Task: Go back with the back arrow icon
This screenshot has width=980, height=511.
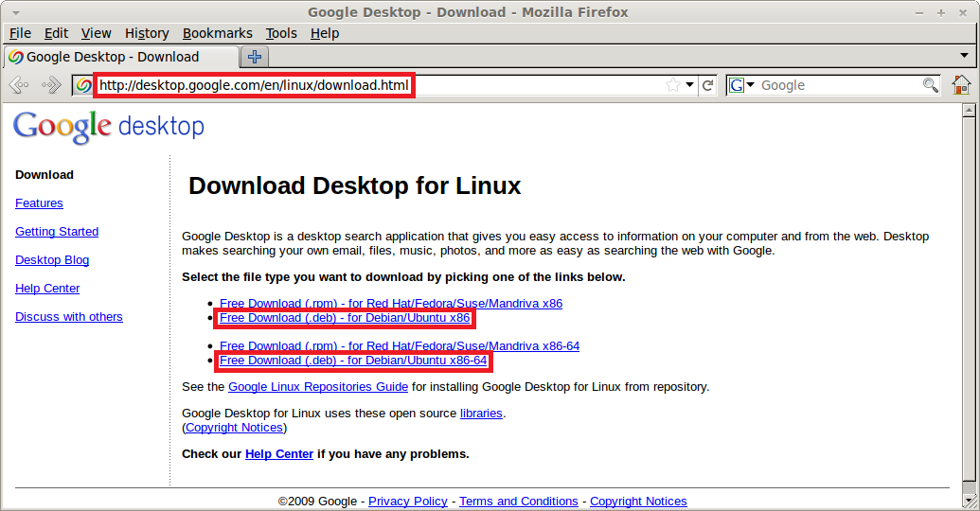Action: [x=19, y=84]
